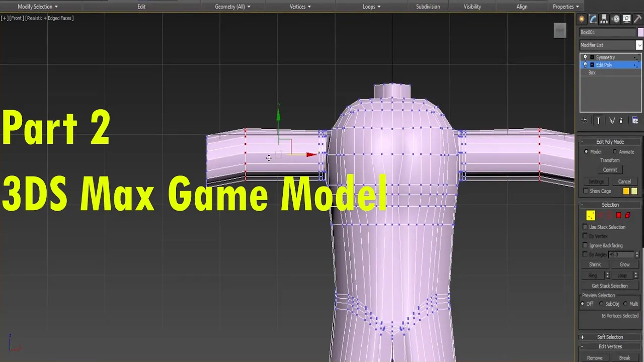
Task: Open the Display command panel tab
Action: click(627, 19)
